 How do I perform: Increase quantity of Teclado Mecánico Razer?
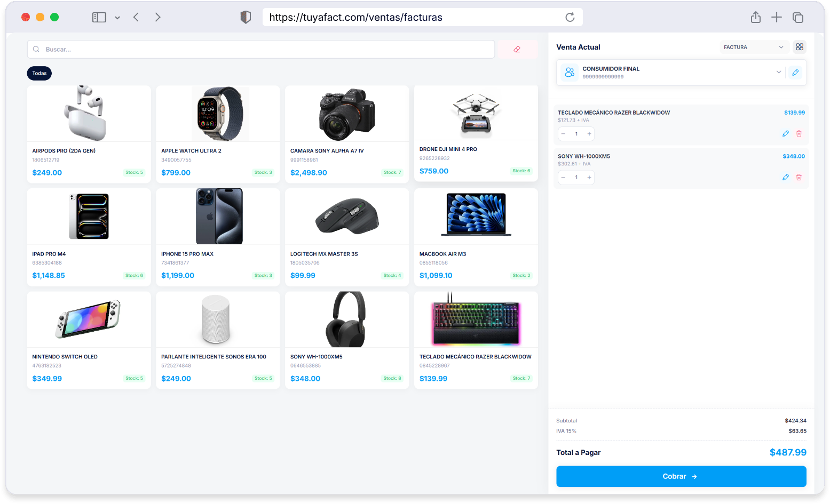pyautogui.click(x=589, y=134)
